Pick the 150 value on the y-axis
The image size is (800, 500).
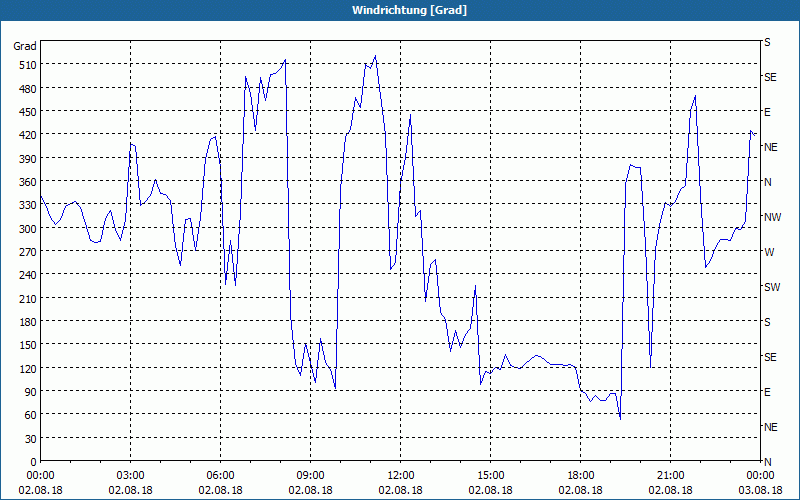coord(28,345)
